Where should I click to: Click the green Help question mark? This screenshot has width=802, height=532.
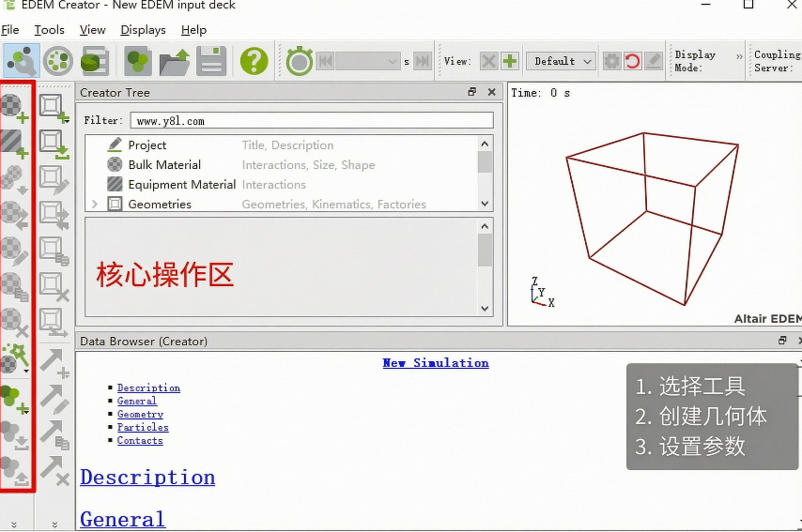pyautogui.click(x=254, y=61)
